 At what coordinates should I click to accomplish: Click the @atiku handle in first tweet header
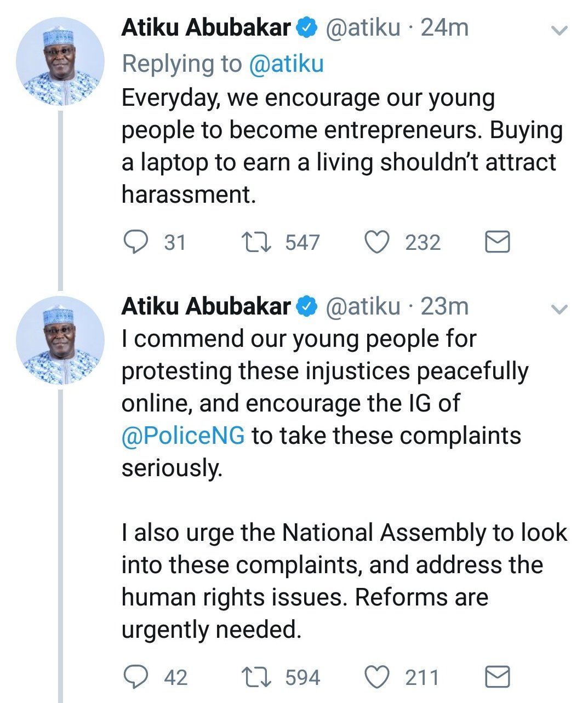(363, 27)
